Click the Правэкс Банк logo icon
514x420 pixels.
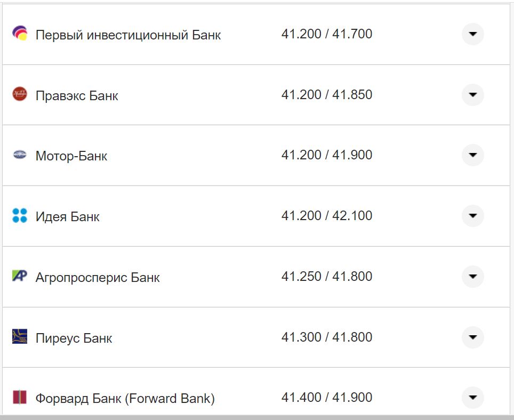20,95
